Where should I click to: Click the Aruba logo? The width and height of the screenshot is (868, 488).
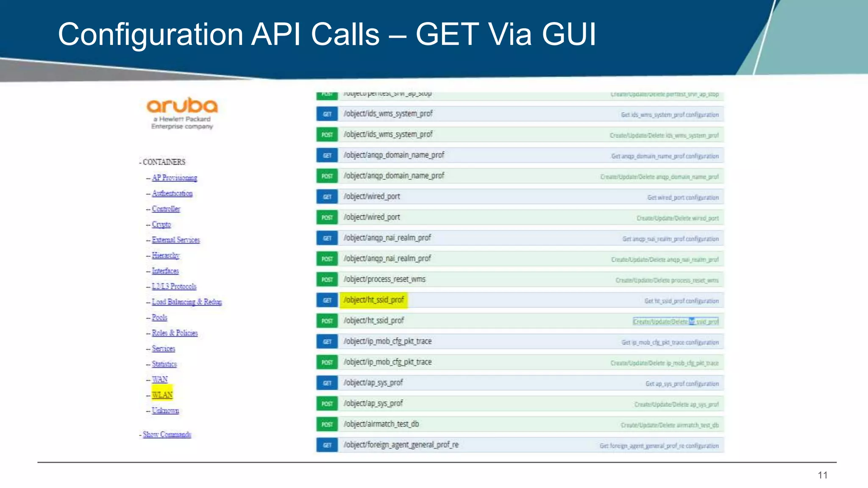182,113
